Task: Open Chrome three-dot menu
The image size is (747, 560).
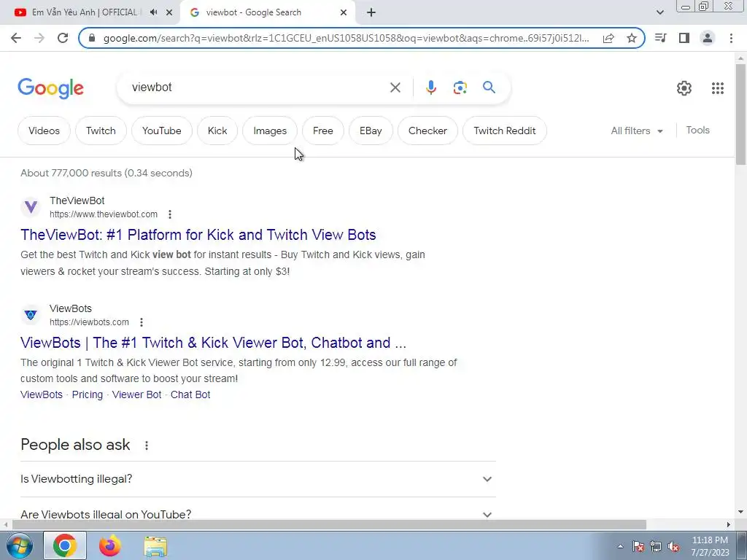Action: pos(731,38)
